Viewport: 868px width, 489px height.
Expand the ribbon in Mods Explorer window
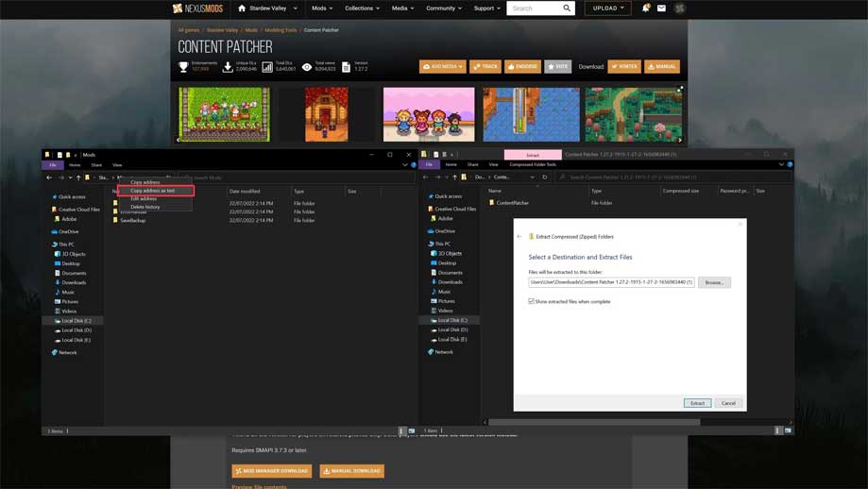click(x=405, y=165)
